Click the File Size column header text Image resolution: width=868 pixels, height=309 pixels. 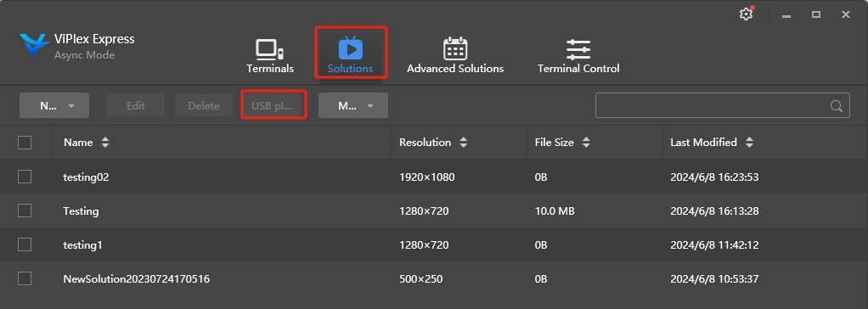tap(554, 143)
